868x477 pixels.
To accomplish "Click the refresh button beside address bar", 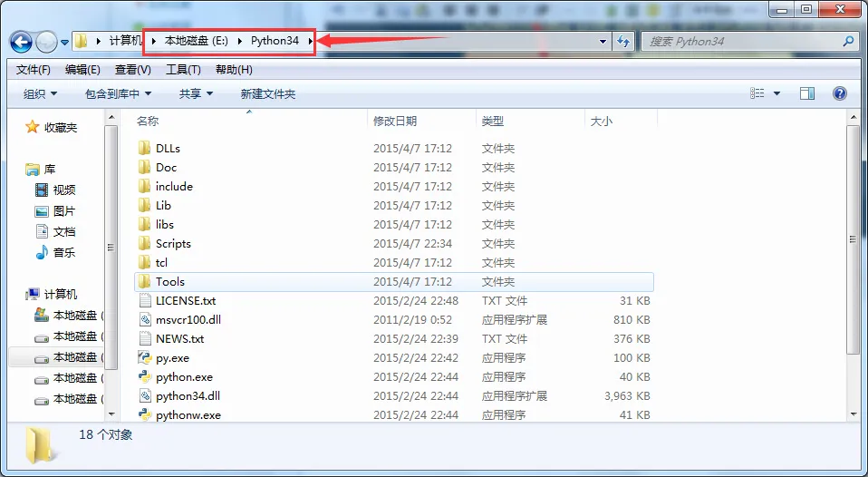I will (x=623, y=42).
